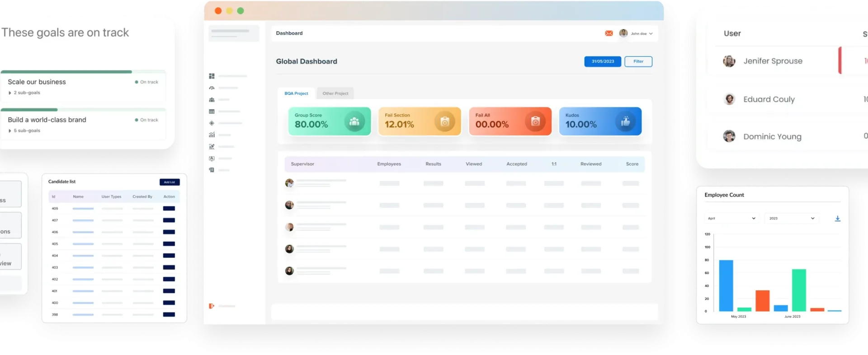Click the Jenifer Sprouse name
Image resolution: width=868 pixels, height=355 pixels.
click(773, 61)
